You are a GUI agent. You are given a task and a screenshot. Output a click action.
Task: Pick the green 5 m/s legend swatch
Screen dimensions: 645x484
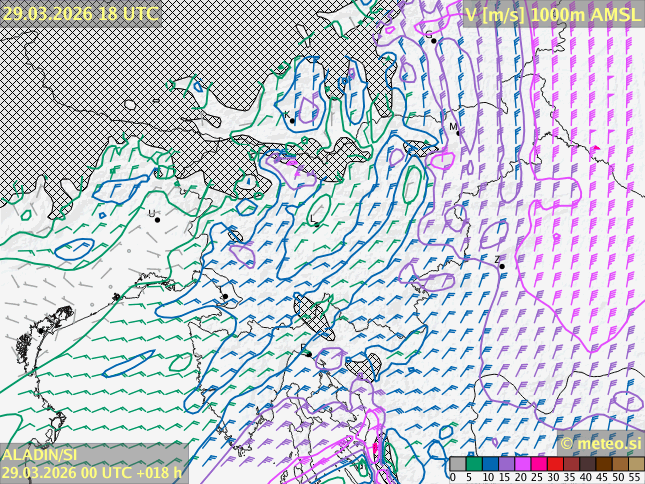pos(473,464)
